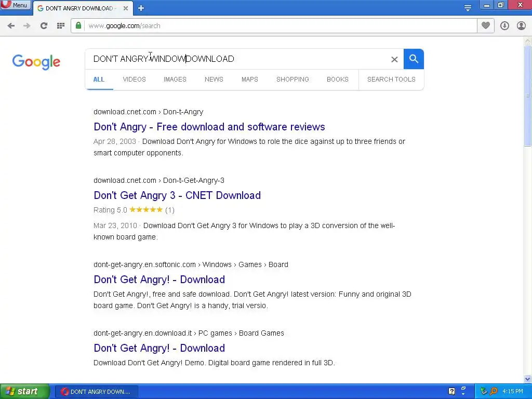Open download.it Don't Get Angry! - Download result

159,348
